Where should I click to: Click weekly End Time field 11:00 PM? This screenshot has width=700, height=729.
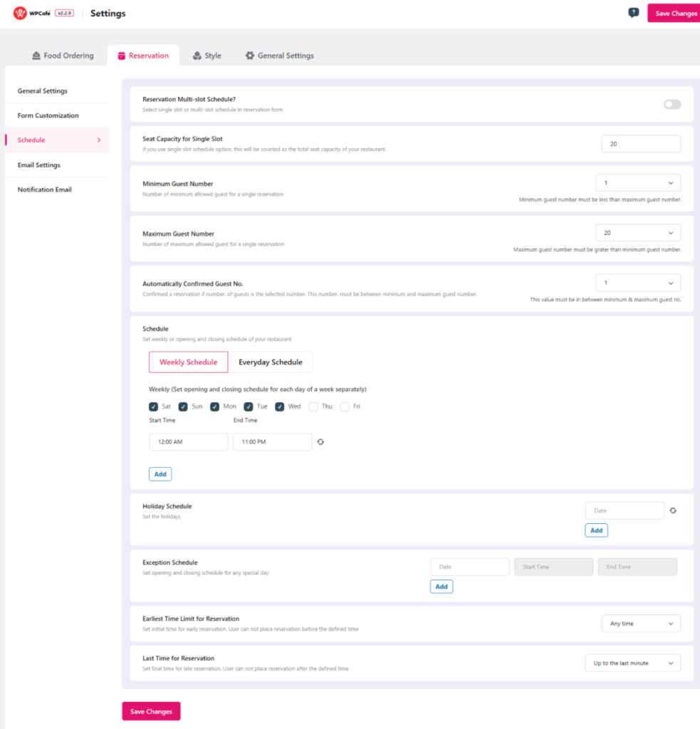(272, 441)
